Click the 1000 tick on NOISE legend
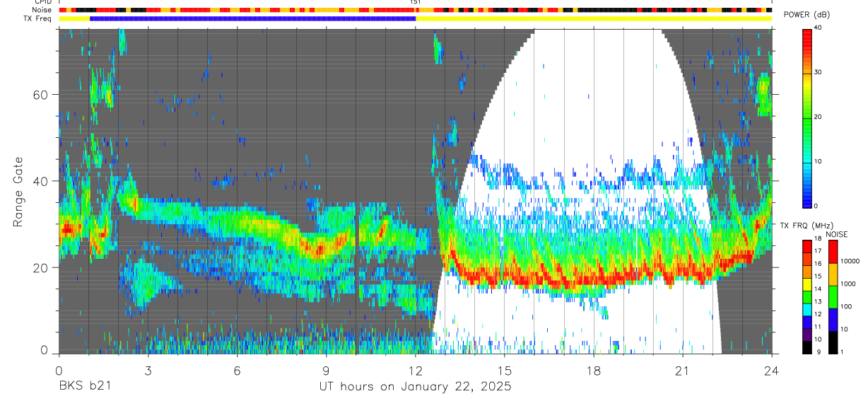This screenshot has width=868, height=401. pyautogui.click(x=848, y=284)
